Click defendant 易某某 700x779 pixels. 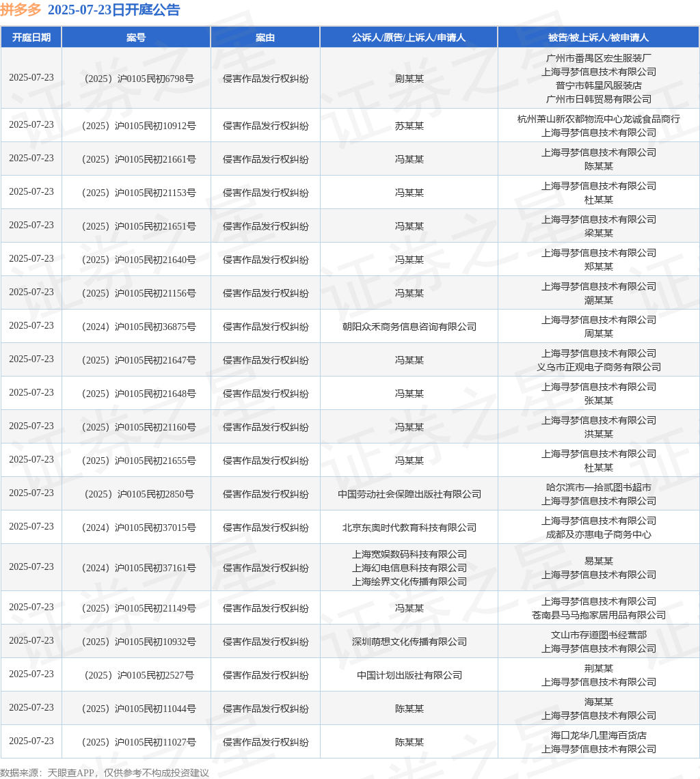599,561
